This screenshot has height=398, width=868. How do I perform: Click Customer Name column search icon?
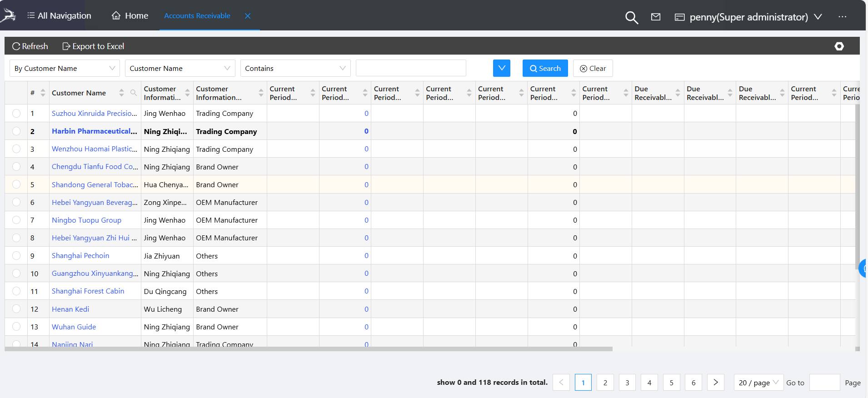(133, 93)
